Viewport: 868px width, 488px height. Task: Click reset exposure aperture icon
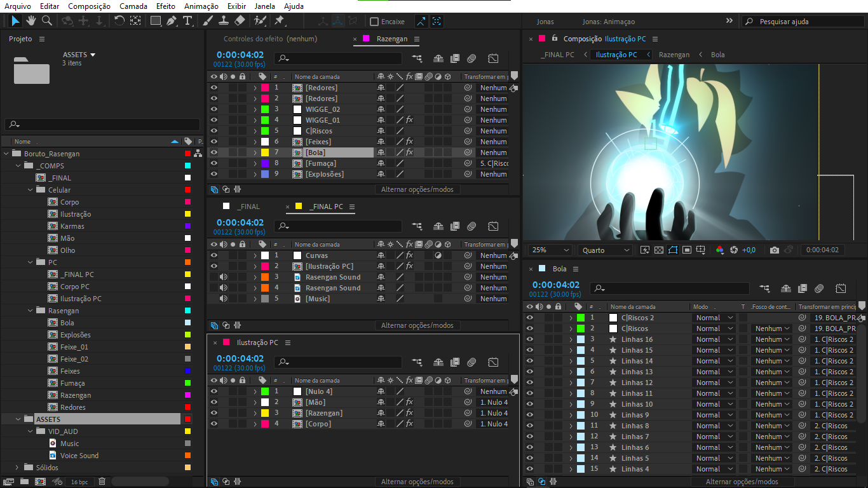pyautogui.click(x=734, y=250)
